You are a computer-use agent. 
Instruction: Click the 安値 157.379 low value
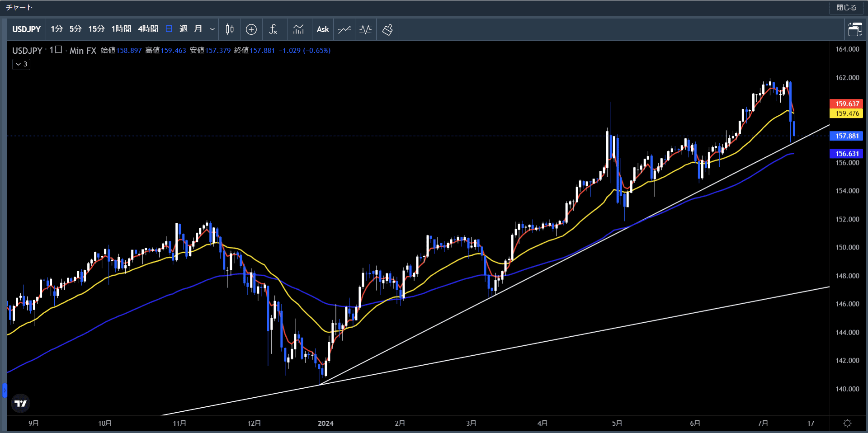pyautogui.click(x=210, y=51)
